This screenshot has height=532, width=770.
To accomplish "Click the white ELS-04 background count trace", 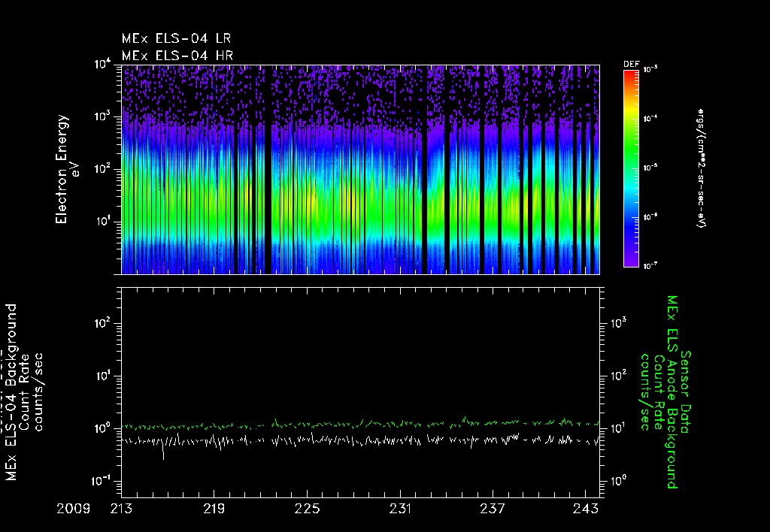I will (x=360, y=440).
